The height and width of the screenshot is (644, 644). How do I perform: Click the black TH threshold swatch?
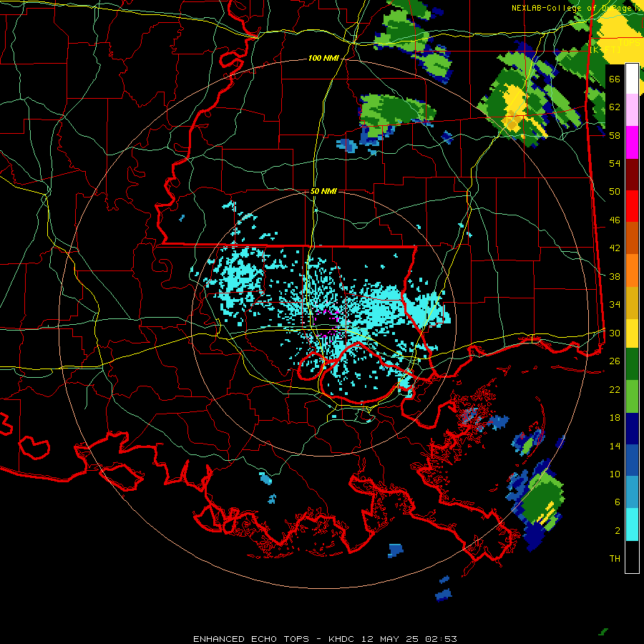632,557
